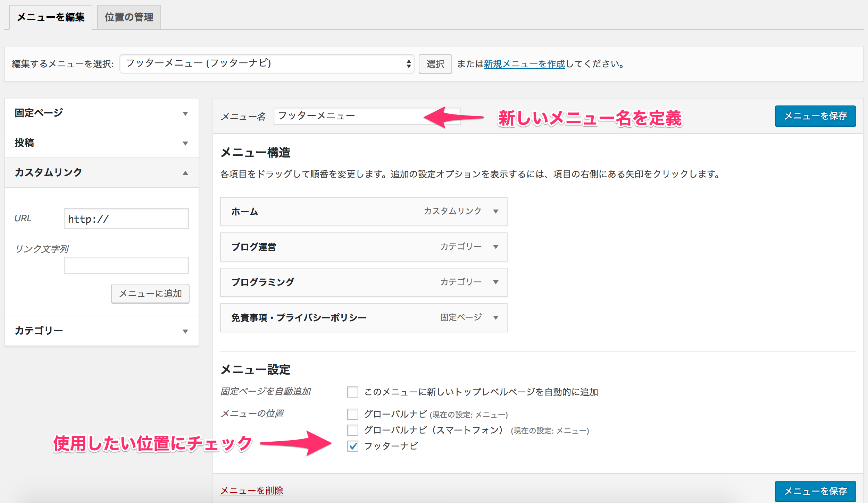
Task: Enable グローバルナビ（スマートフォン） position checkbox
Action: 352,430
